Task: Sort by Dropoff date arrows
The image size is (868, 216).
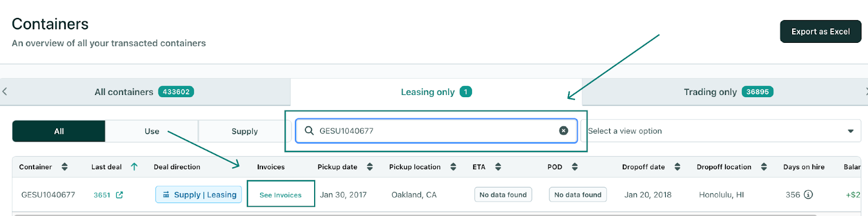Action: [677, 167]
